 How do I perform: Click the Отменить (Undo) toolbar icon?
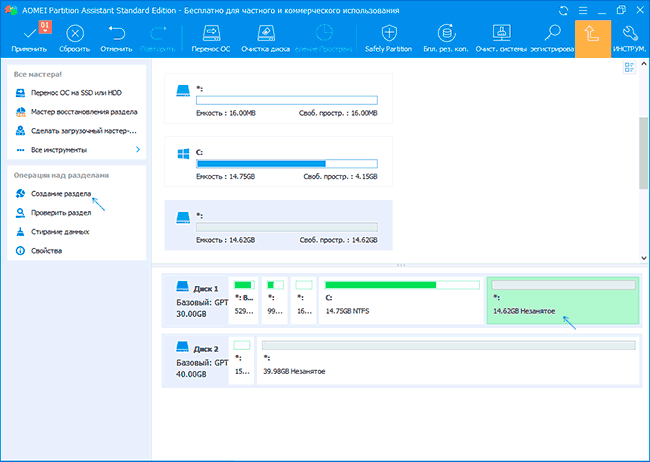click(116, 33)
